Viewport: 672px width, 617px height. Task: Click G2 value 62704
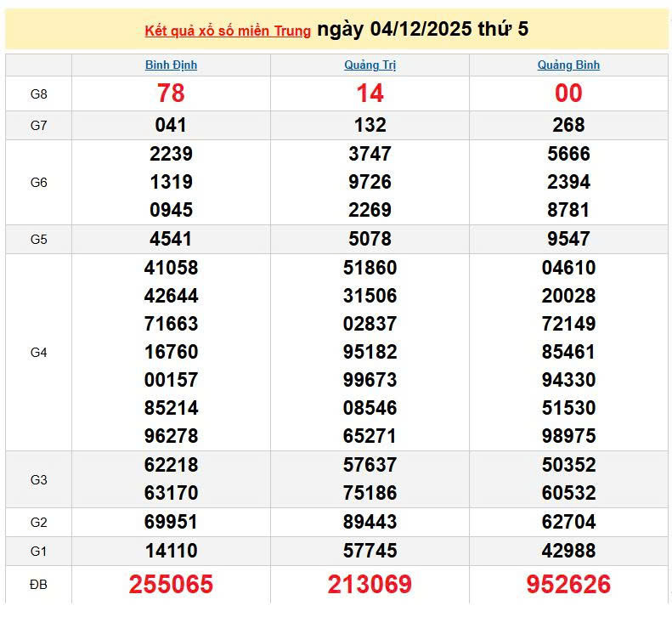click(x=568, y=522)
